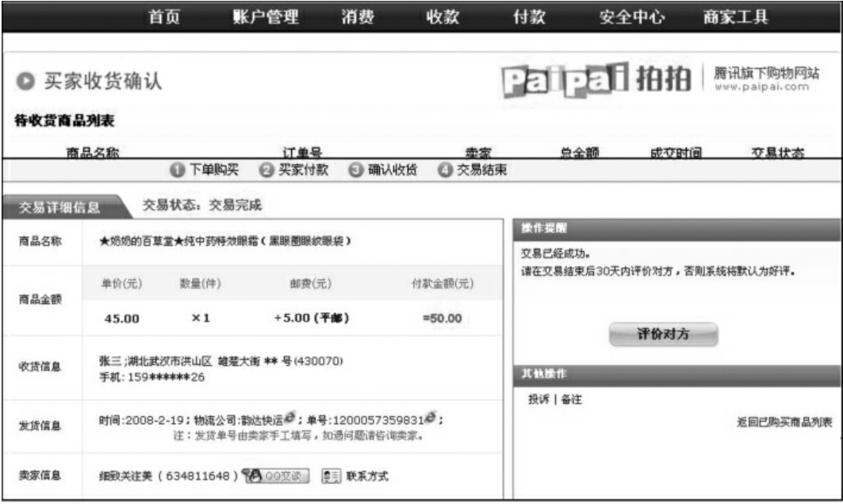Click the postage value +5.00 (平邮)
This screenshot has height=504, width=843.
[x=312, y=318]
